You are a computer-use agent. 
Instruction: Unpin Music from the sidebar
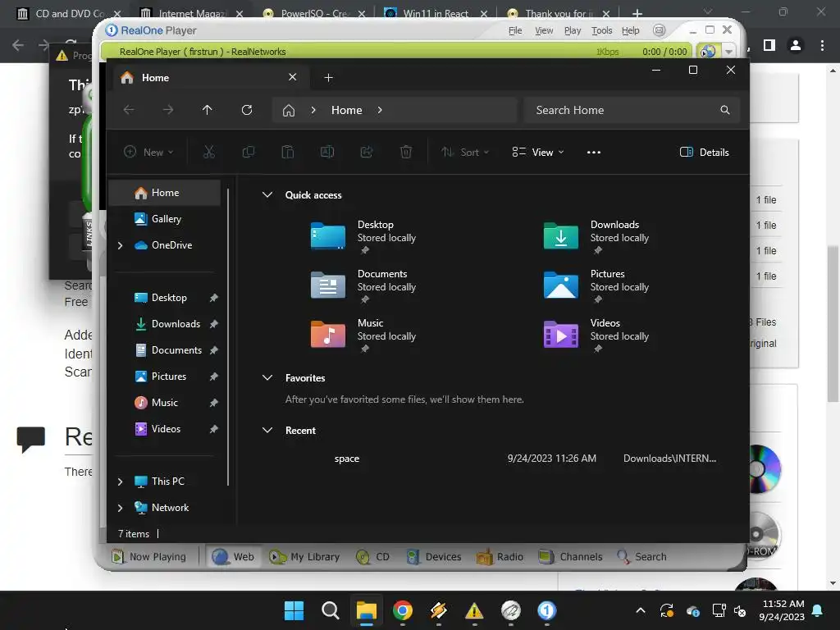point(214,403)
